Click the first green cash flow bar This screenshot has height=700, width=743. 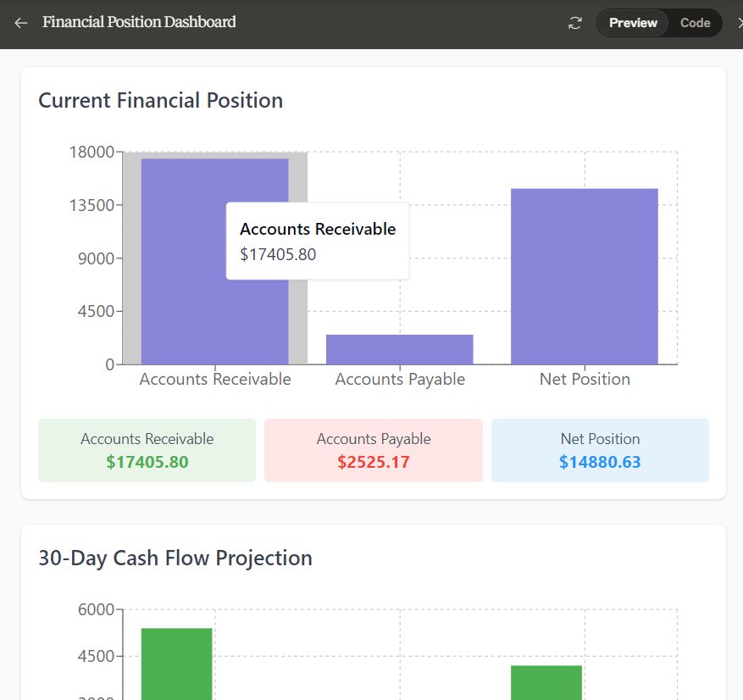point(176,664)
